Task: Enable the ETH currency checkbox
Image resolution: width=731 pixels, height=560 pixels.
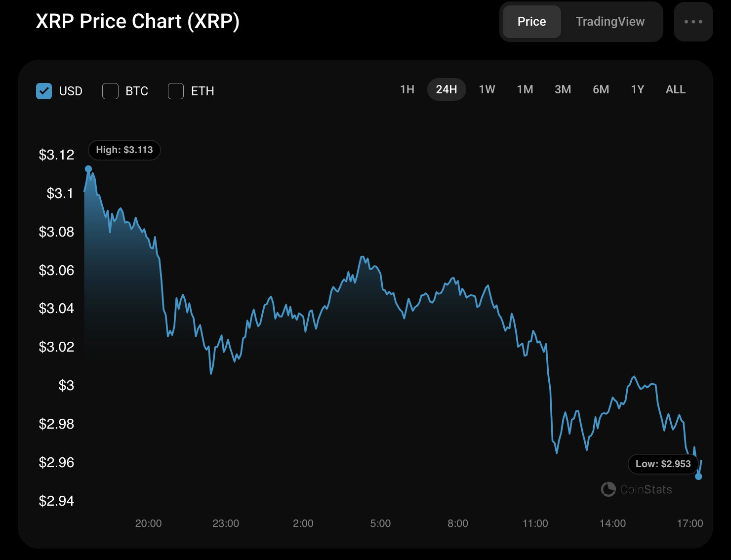Action: pos(176,91)
